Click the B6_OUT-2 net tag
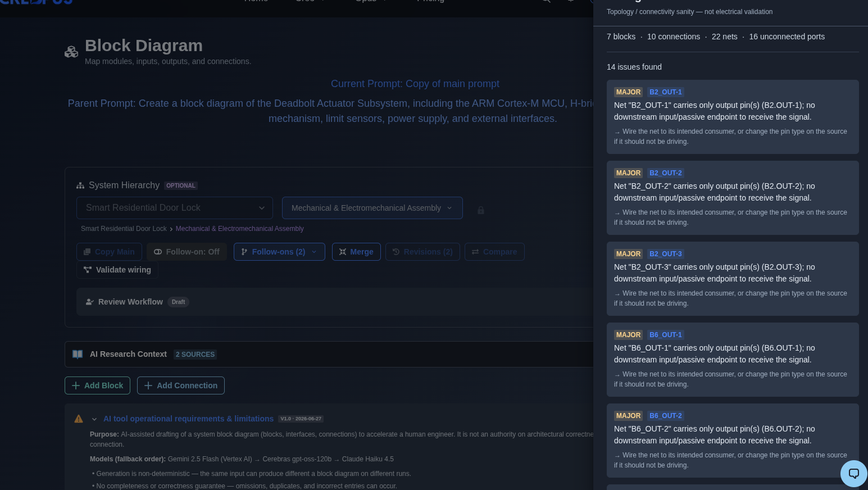 pos(666,416)
